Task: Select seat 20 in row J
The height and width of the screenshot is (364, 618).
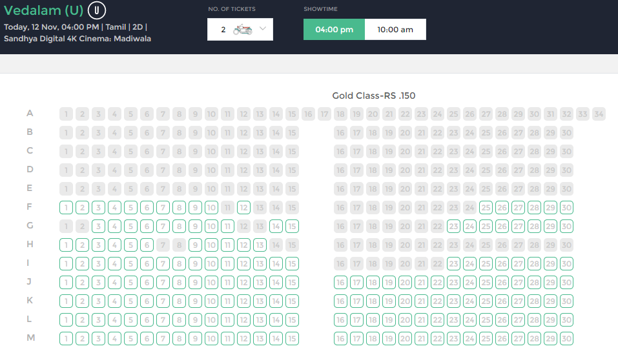Action: [405, 283]
